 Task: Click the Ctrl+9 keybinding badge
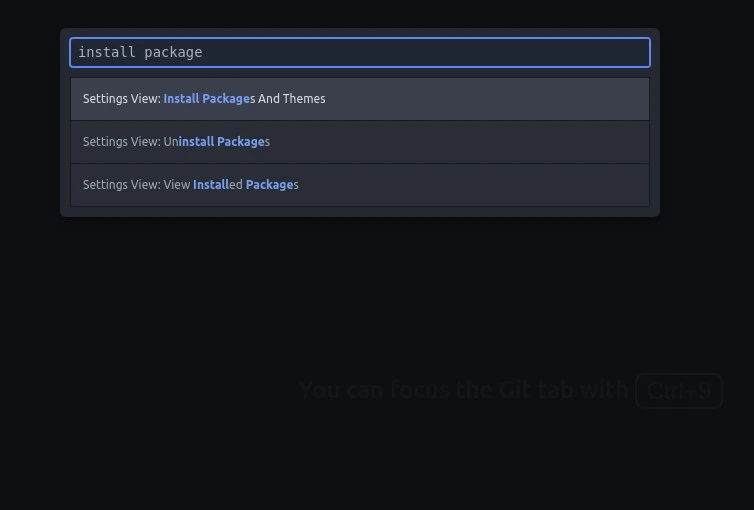[678, 391]
